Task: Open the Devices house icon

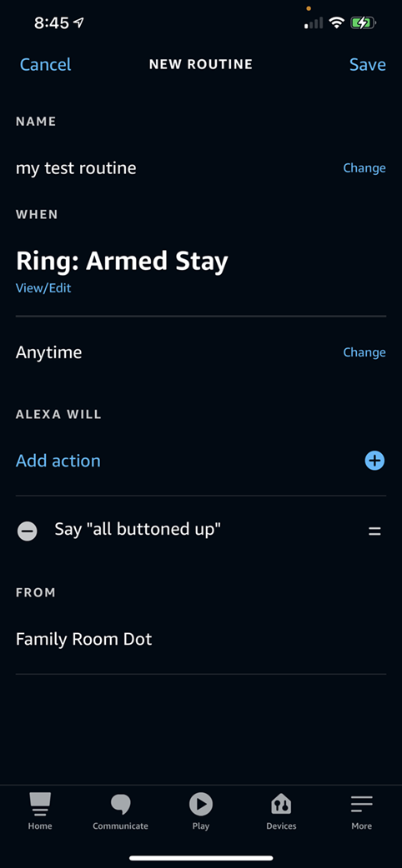Action: [x=281, y=805]
